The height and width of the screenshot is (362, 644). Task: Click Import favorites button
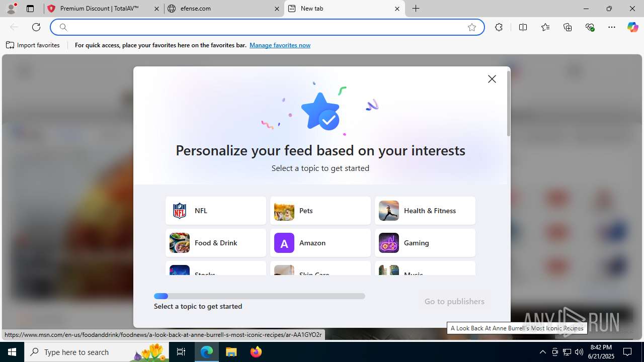[33, 45]
